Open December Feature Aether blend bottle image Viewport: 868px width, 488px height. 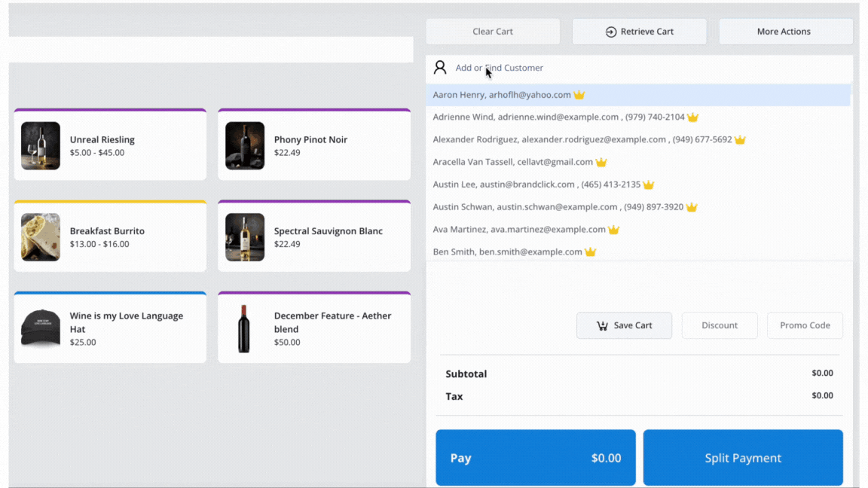click(244, 328)
